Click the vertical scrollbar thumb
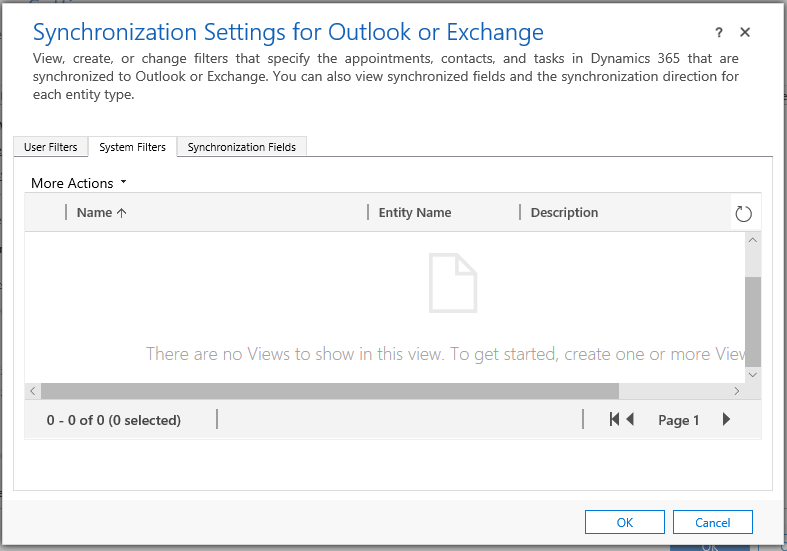787x551 pixels. [753, 322]
